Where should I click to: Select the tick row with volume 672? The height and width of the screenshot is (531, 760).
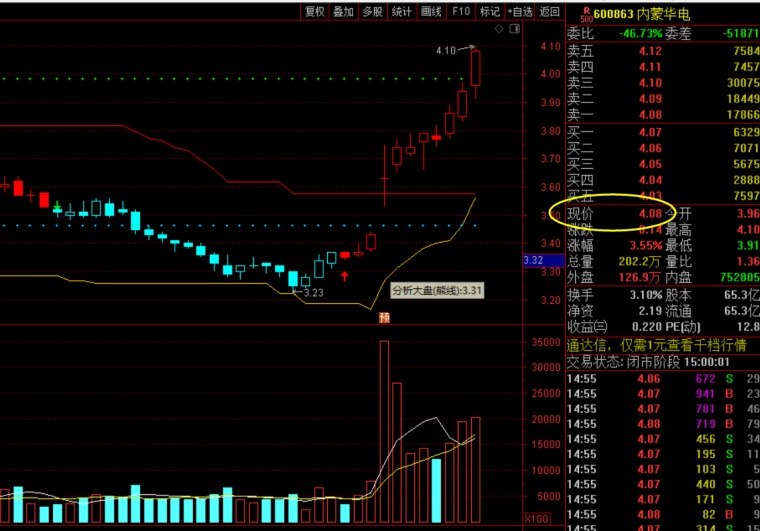(663, 379)
